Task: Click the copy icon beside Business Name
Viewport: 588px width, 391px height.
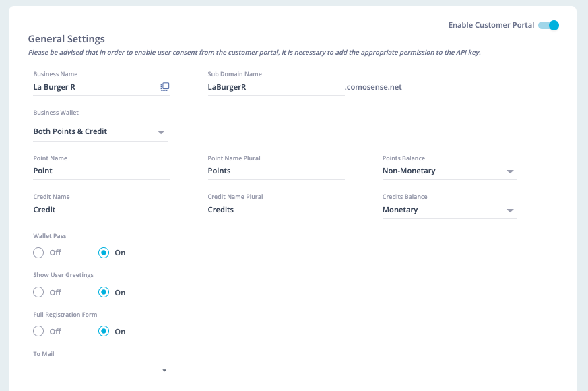Action: (x=164, y=87)
